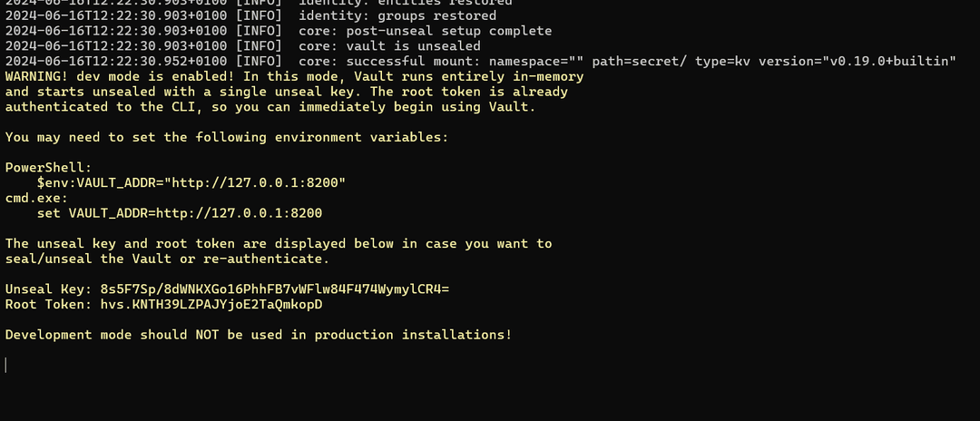Click the "$env:VAULT_ADDR" variable name
Image resolution: width=980 pixels, height=421 pixels.
click(x=96, y=183)
